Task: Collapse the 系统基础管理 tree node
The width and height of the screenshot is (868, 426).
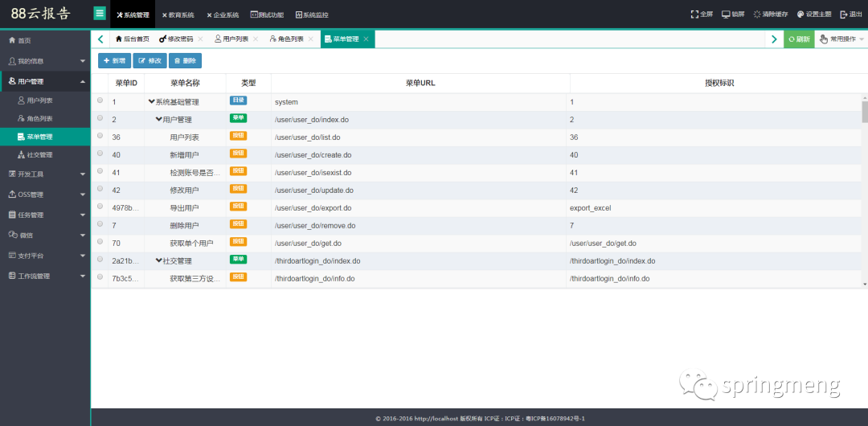Action: [152, 101]
